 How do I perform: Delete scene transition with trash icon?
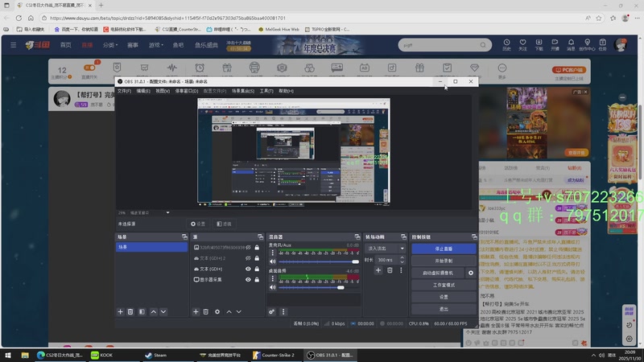(x=390, y=270)
